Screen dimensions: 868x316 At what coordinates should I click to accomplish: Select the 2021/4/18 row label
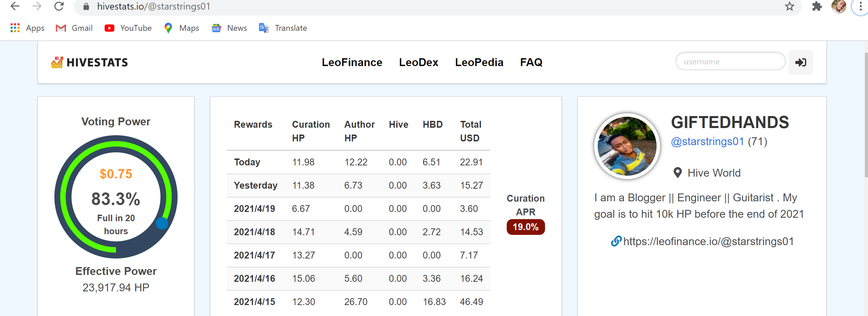[x=255, y=232]
